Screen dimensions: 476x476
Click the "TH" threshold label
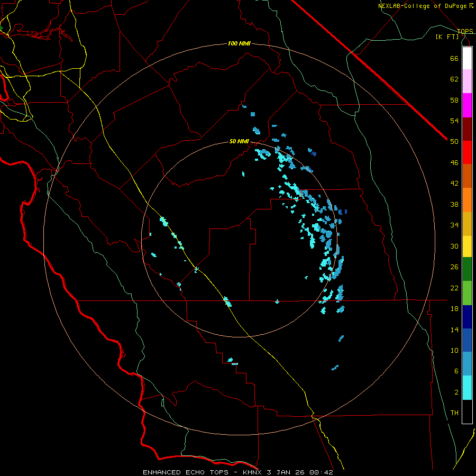coord(454,413)
